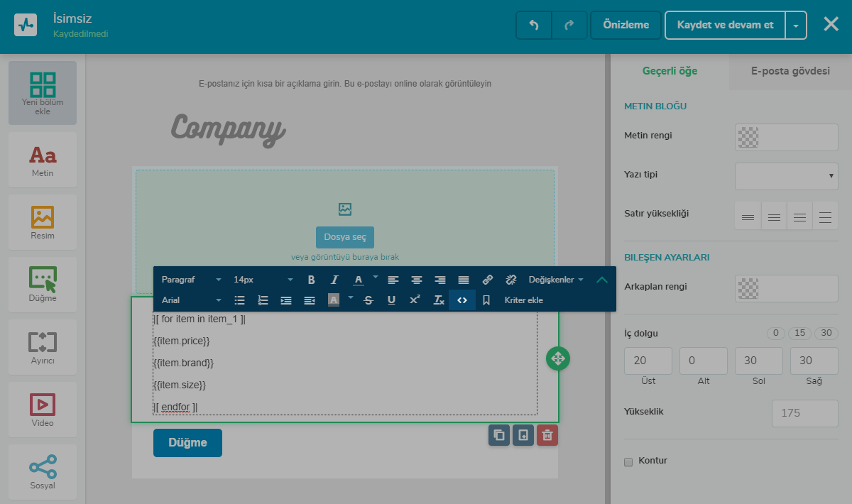Set İç dolgu preset to 15
Image resolution: width=852 pixels, height=504 pixels.
point(799,334)
